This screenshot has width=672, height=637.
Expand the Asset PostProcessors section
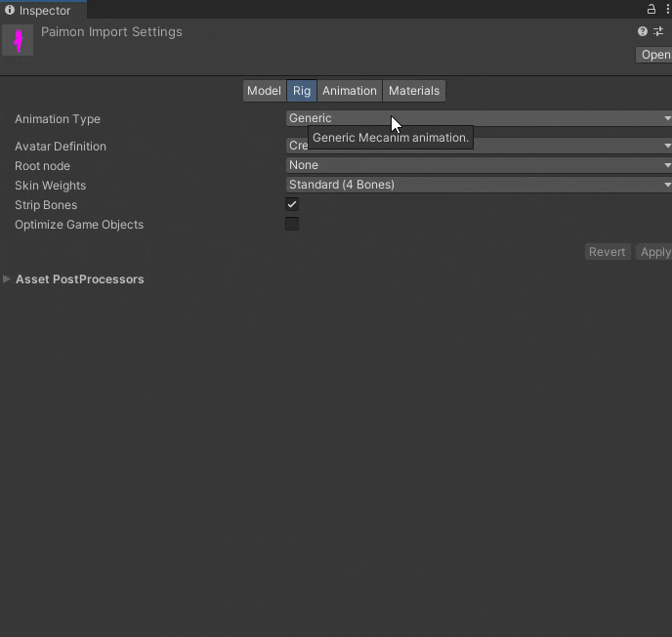click(x=7, y=279)
